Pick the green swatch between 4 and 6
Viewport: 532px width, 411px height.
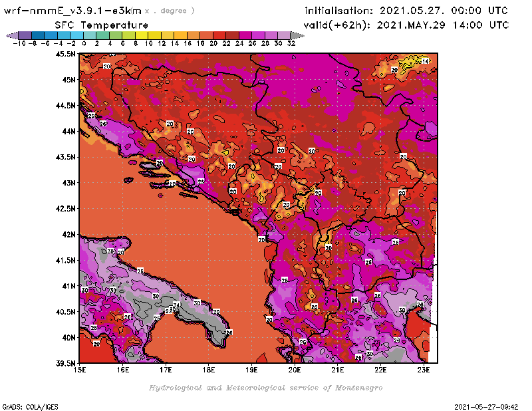pos(116,35)
